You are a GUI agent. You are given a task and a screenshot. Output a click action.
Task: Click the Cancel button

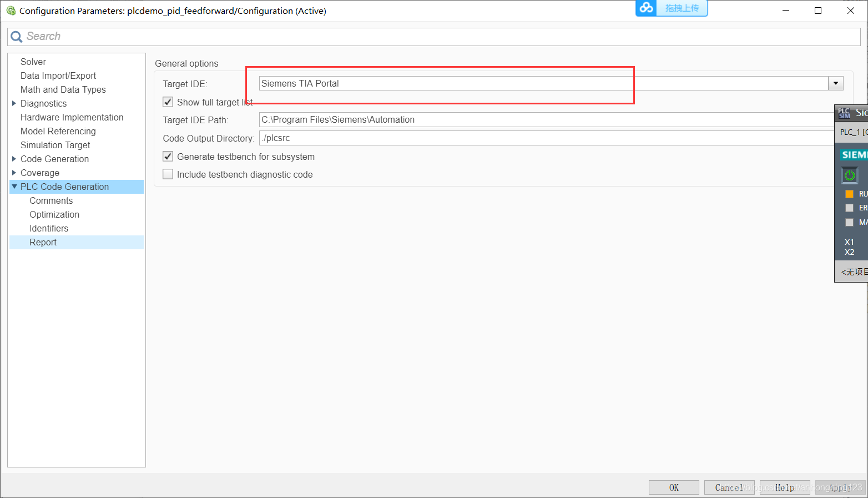[729, 487]
